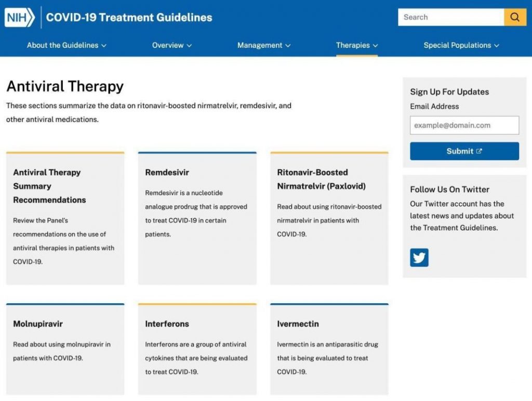Open the Overview dropdown menu
Image resolution: width=532 pixels, height=401 pixels.
tap(171, 45)
